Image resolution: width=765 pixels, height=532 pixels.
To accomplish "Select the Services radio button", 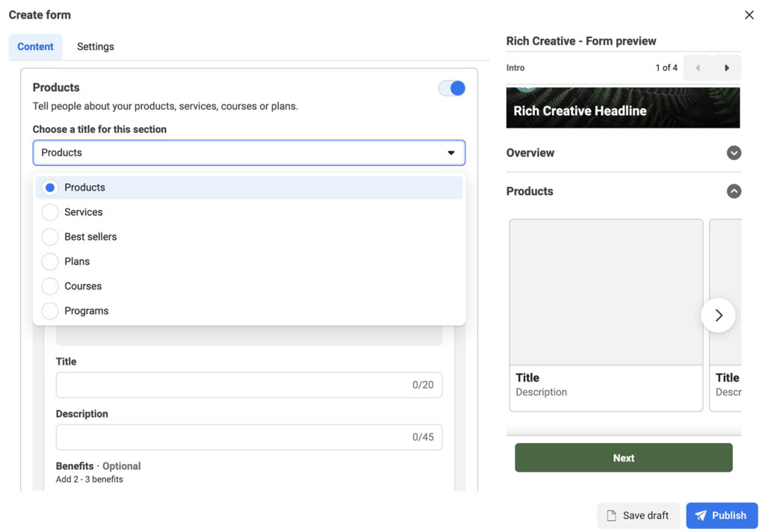I will point(49,211).
